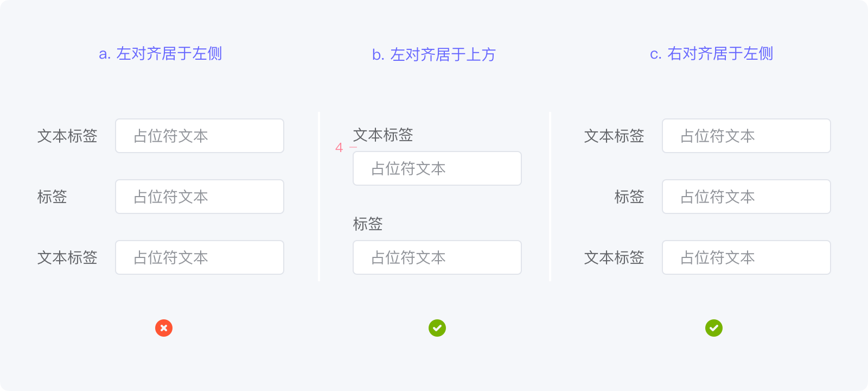Focus the last input field in example c
The image size is (868, 391).
[746, 257]
